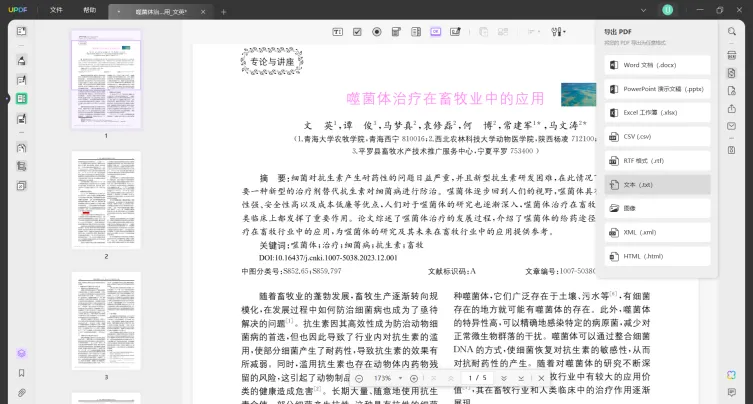Export as Excel 工作簿 (.xlsx)

click(x=657, y=112)
